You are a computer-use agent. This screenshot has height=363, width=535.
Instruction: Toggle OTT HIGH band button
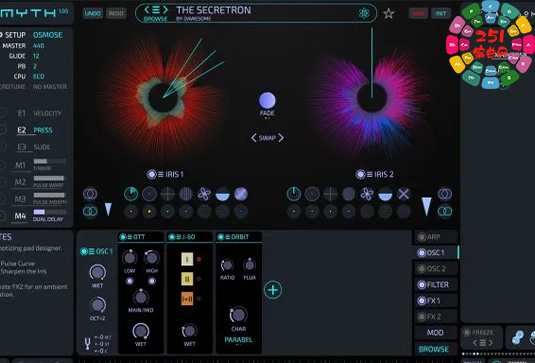coord(152,281)
